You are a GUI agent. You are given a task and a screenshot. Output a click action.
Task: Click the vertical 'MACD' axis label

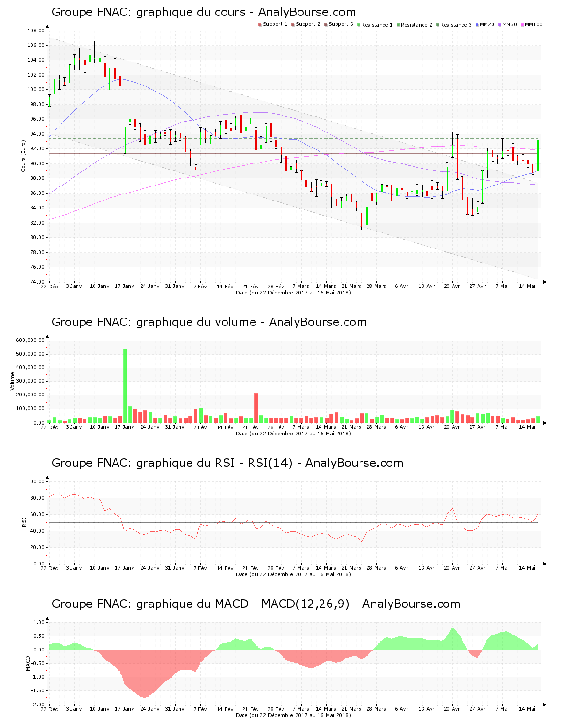tap(28, 663)
